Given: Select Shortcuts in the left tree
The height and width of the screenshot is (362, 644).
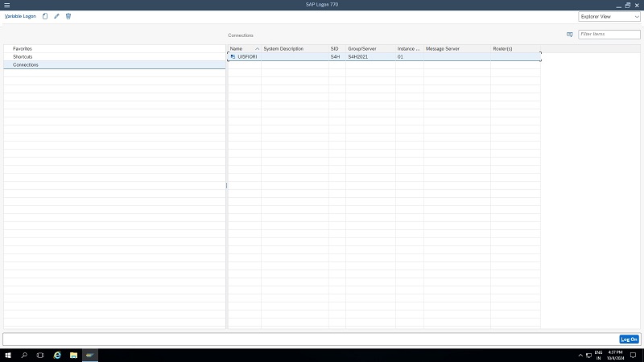Looking at the screenshot, I should click(x=23, y=56).
